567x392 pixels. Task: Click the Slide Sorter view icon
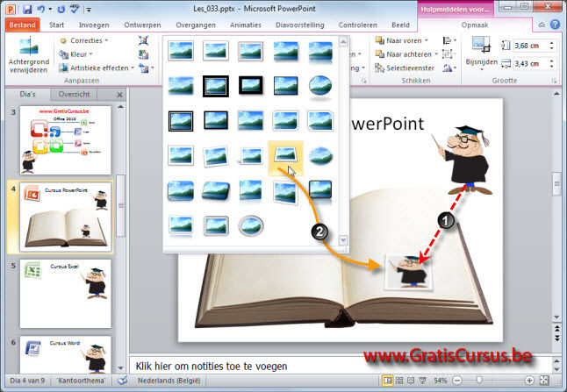point(399,381)
